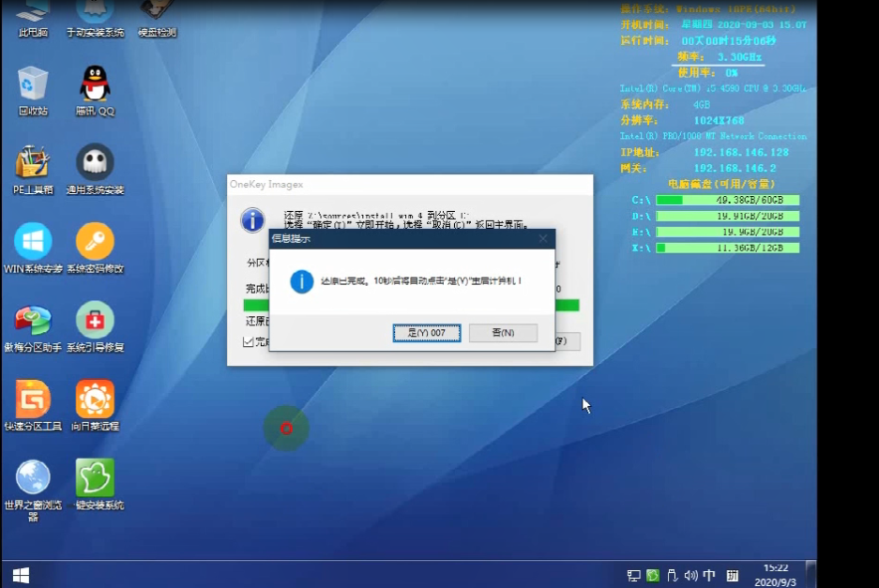Click the C:\ disk usage bar
879x588 pixels.
coord(728,200)
